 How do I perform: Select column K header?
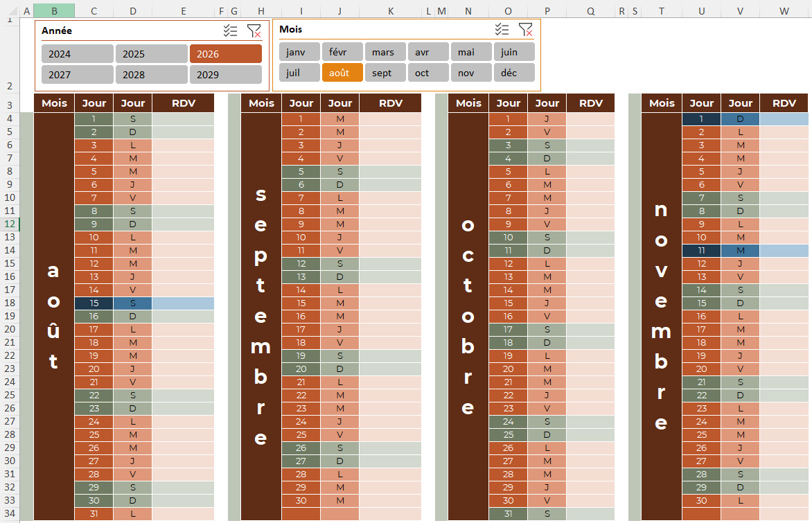pyautogui.click(x=391, y=11)
